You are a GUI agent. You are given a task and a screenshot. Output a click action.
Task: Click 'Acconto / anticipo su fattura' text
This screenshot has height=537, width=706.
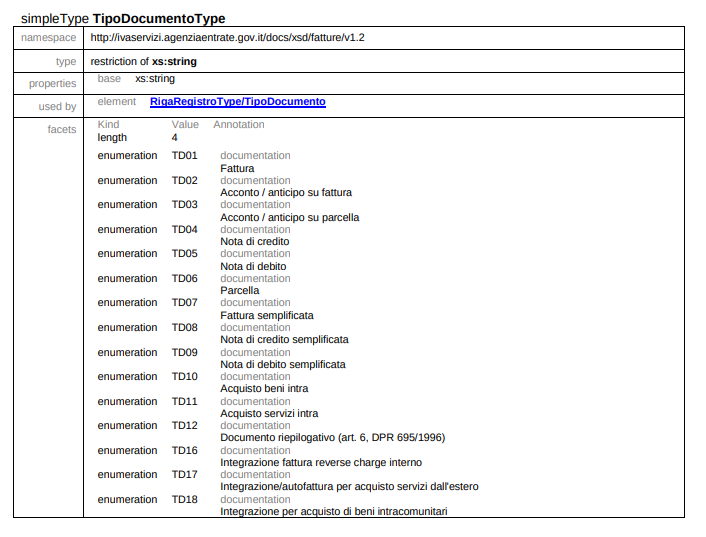[286, 192]
